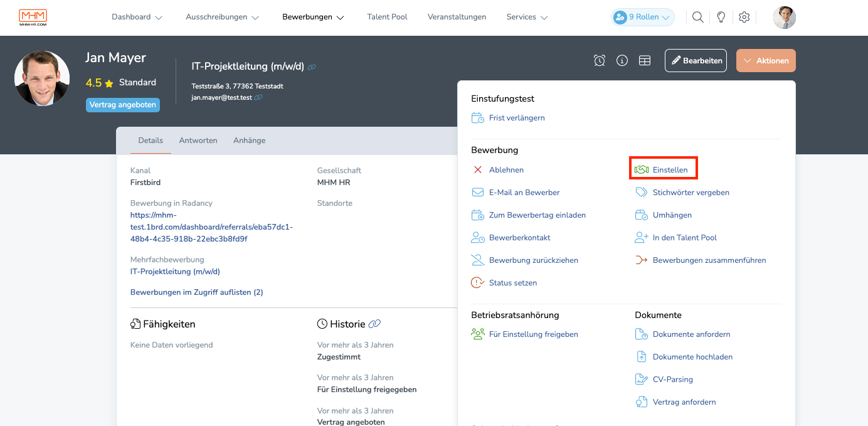Click the jan.mayer@test.test email address

tap(221, 97)
